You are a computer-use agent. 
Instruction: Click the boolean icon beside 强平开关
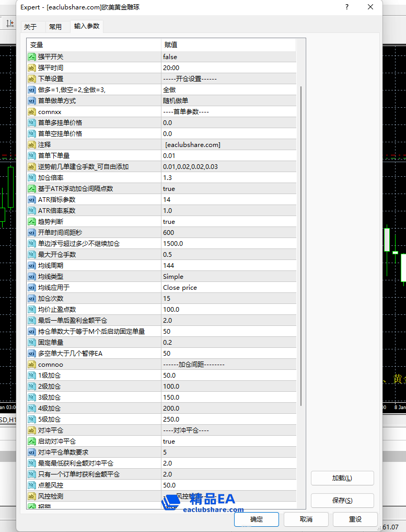pos(31,57)
